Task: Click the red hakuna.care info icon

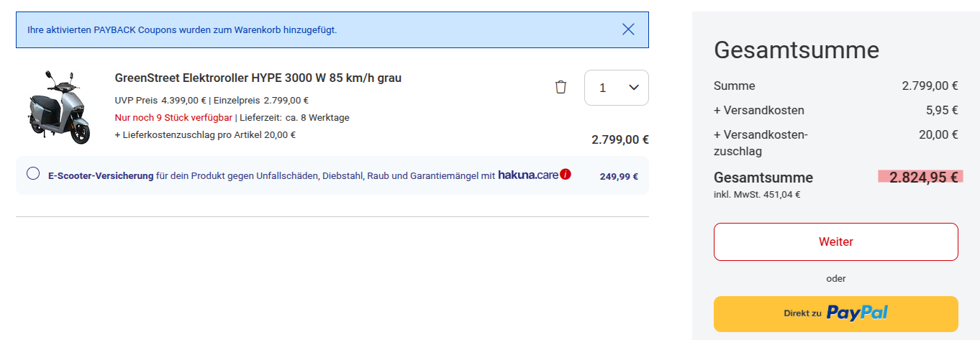Action: [566, 174]
